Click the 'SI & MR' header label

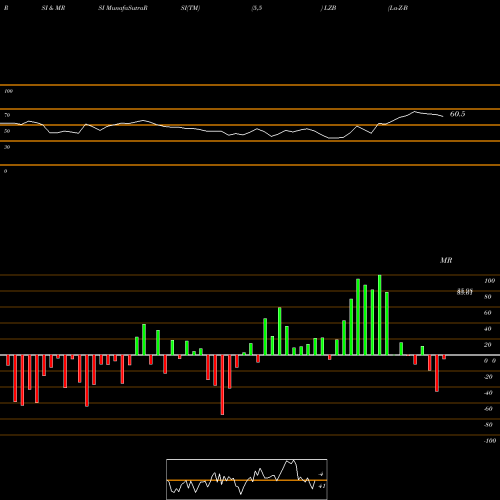point(53,8)
